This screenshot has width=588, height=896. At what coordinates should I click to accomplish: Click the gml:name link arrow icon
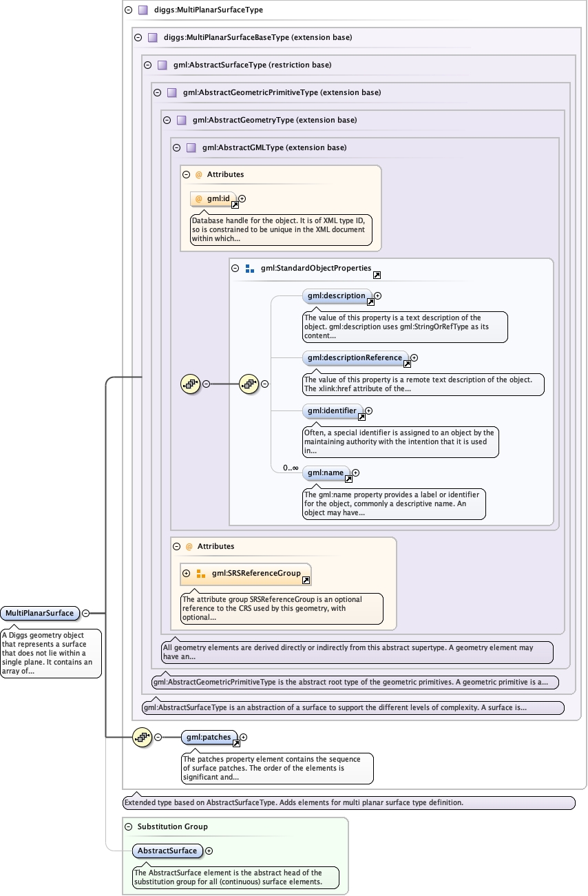point(348,479)
